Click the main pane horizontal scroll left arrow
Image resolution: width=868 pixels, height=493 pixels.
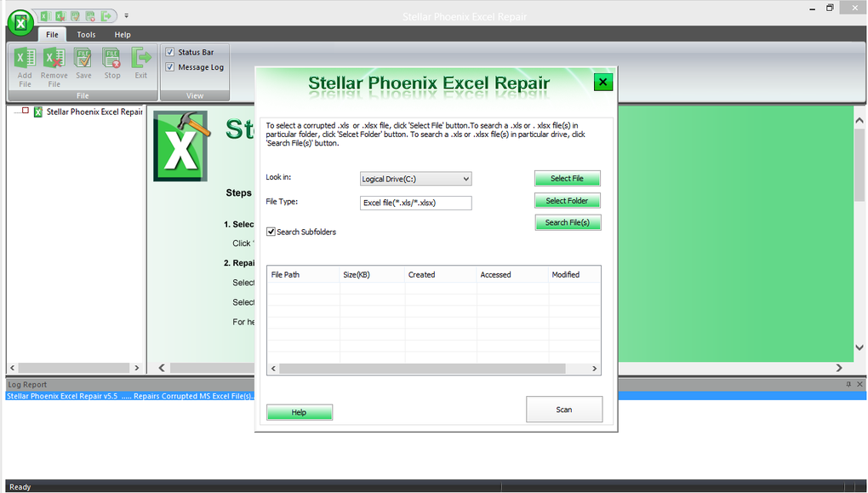click(162, 368)
